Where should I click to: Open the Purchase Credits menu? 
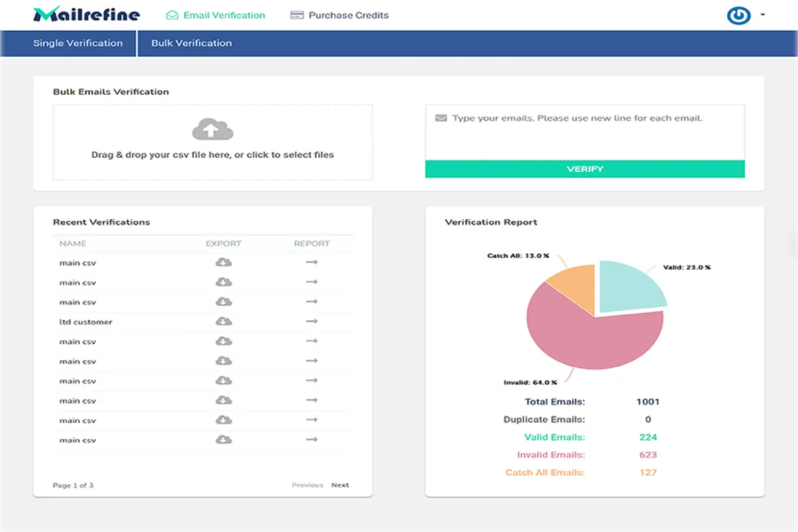click(340, 15)
